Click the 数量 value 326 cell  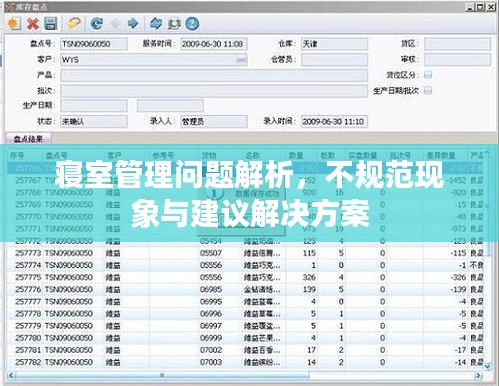pyautogui.click(x=302, y=277)
